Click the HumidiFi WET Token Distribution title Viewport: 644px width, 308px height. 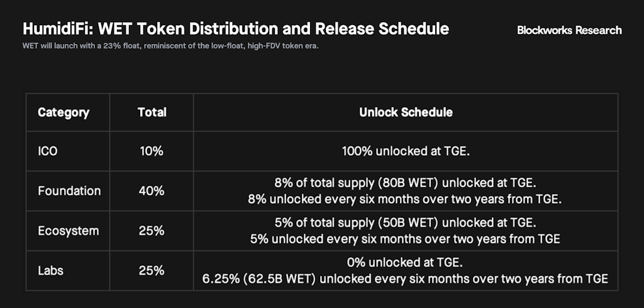pyautogui.click(x=236, y=29)
